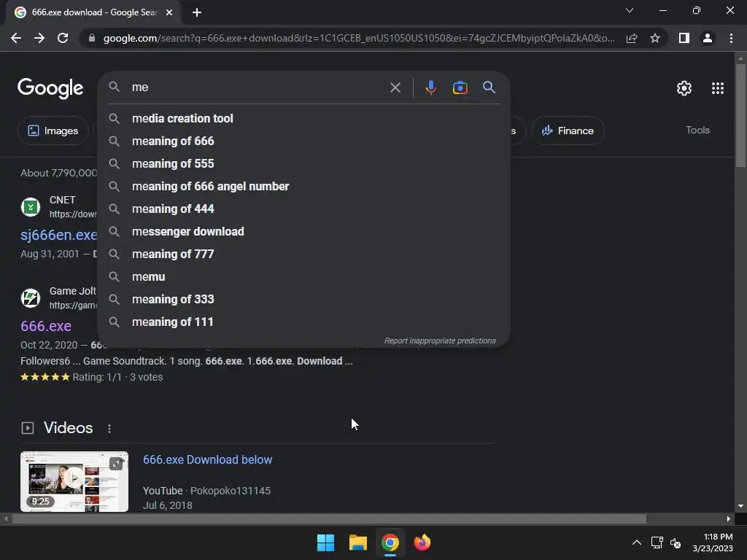The height and width of the screenshot is (560, 747).
Task: Go to the Google logo homepage
Action: tap(50, 88)
